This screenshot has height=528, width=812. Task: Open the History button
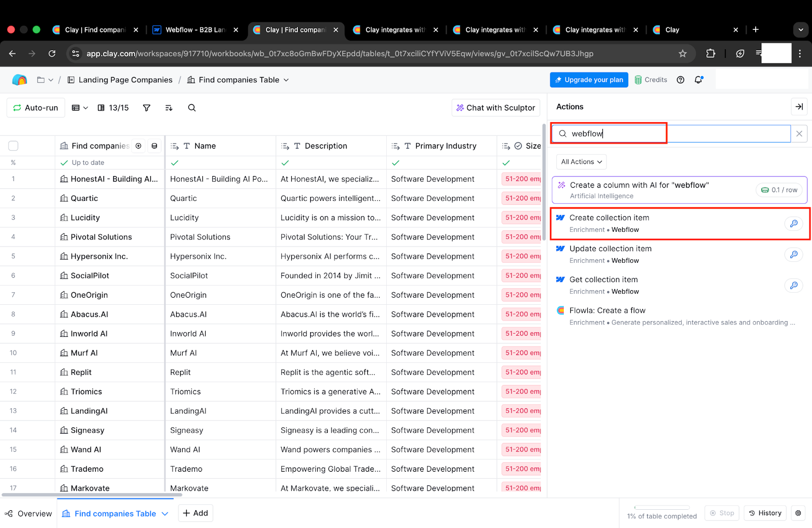coord(765,513)
